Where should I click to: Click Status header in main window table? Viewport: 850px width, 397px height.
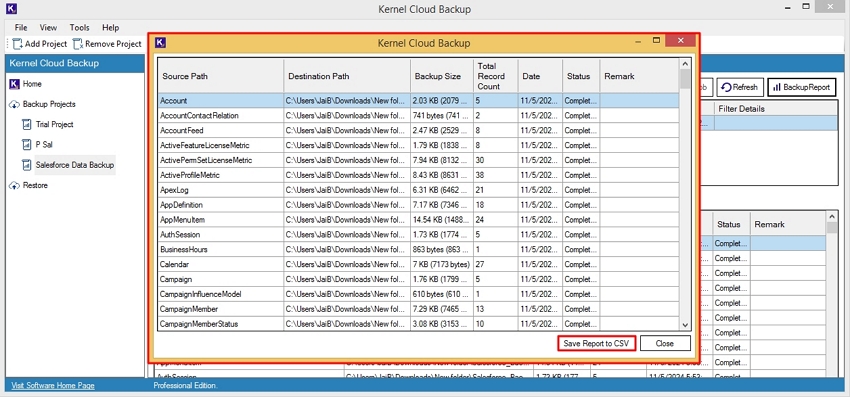point(730,224)
